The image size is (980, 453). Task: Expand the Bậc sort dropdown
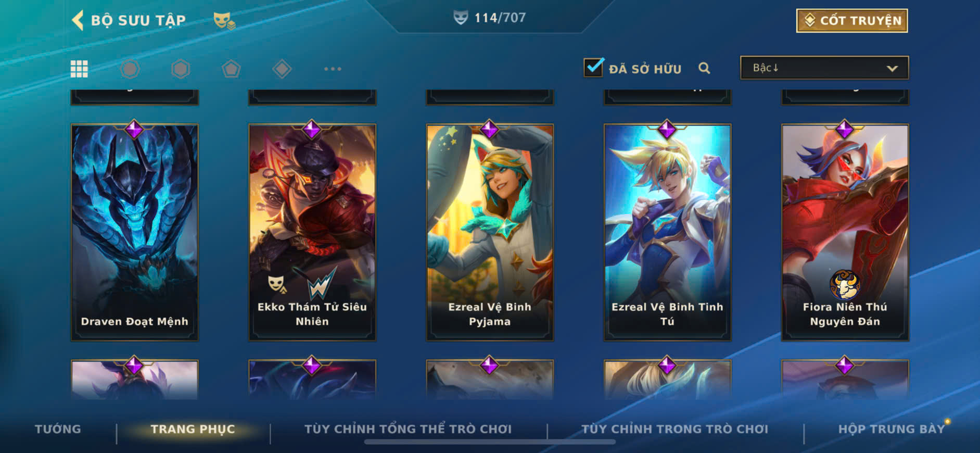point(824,68)
